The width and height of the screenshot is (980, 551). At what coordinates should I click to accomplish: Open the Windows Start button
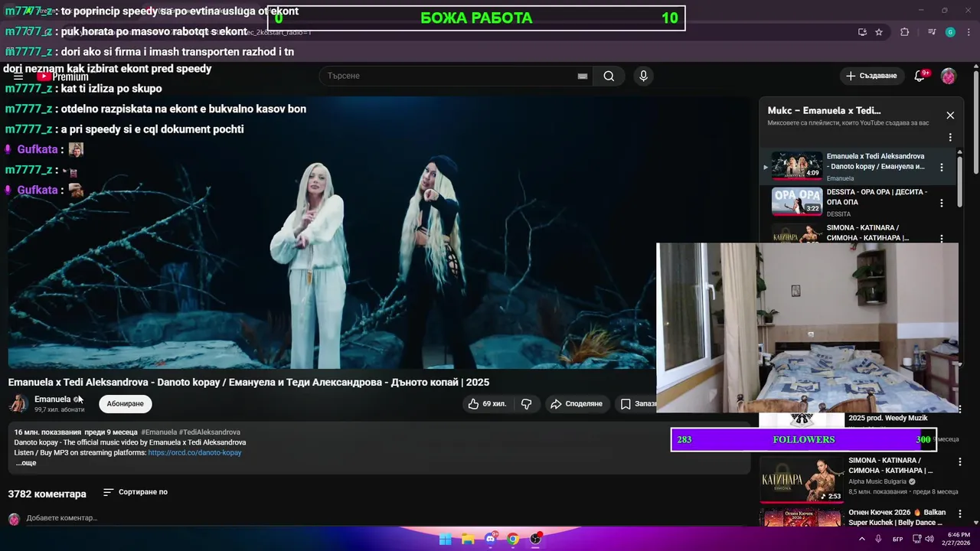(445, 539)
